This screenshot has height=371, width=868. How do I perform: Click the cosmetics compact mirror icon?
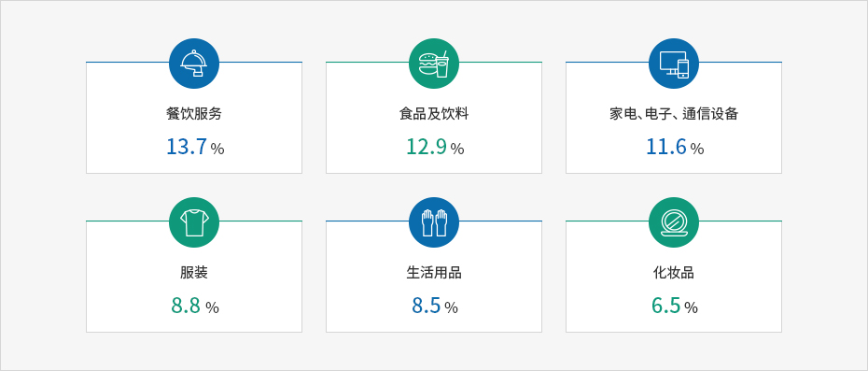(x=674, y=222)
